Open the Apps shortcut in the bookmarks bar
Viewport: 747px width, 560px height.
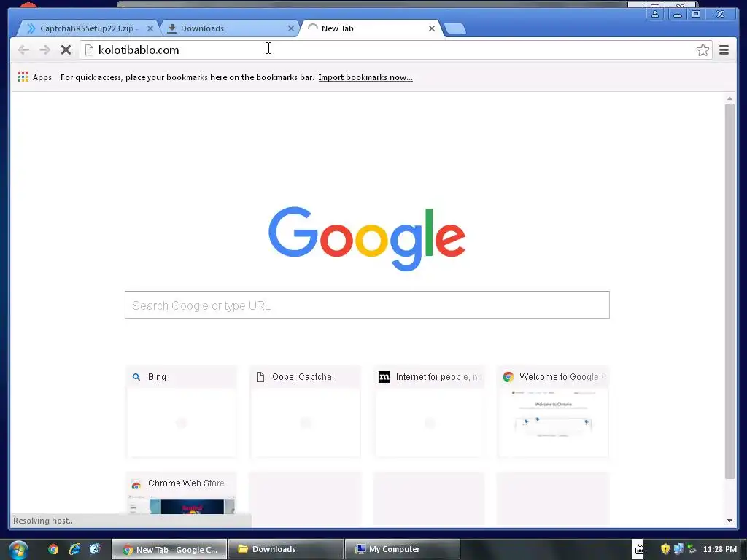[x=35, y=77]
